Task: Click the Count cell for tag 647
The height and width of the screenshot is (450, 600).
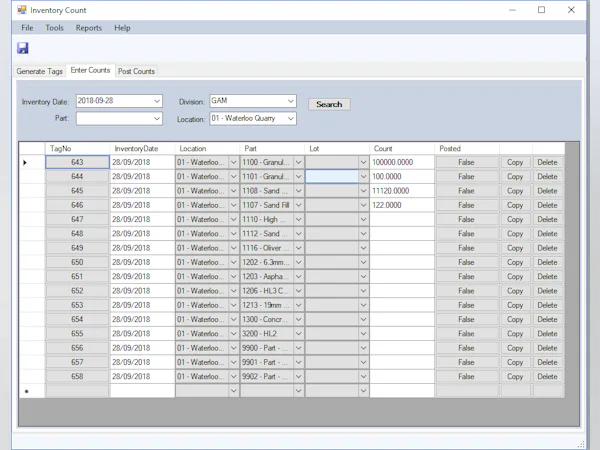Action: pos(401,219)
